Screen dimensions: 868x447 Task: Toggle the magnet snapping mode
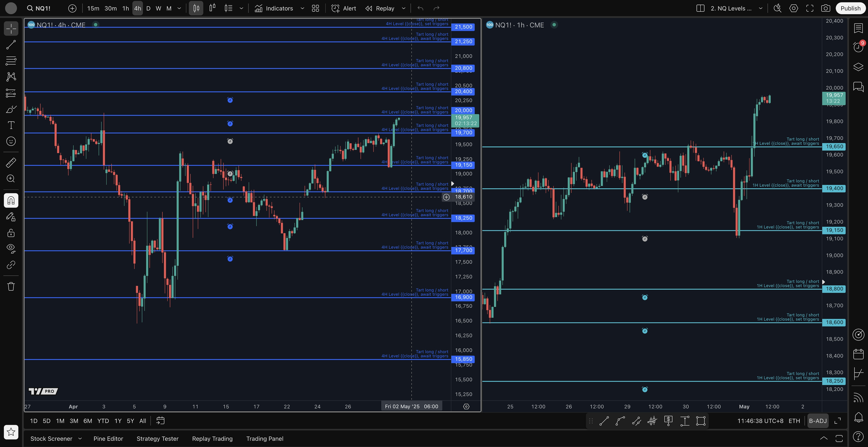tap(11, 201)
